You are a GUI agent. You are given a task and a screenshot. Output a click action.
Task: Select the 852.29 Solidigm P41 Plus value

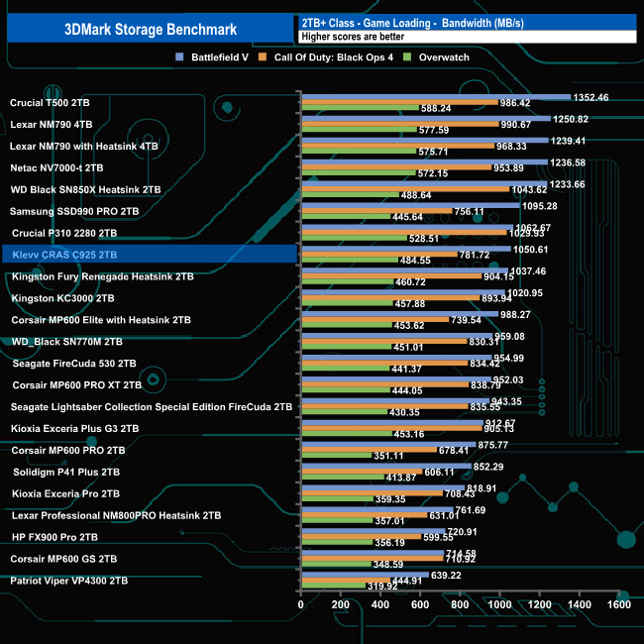click(x=488, y=467)
